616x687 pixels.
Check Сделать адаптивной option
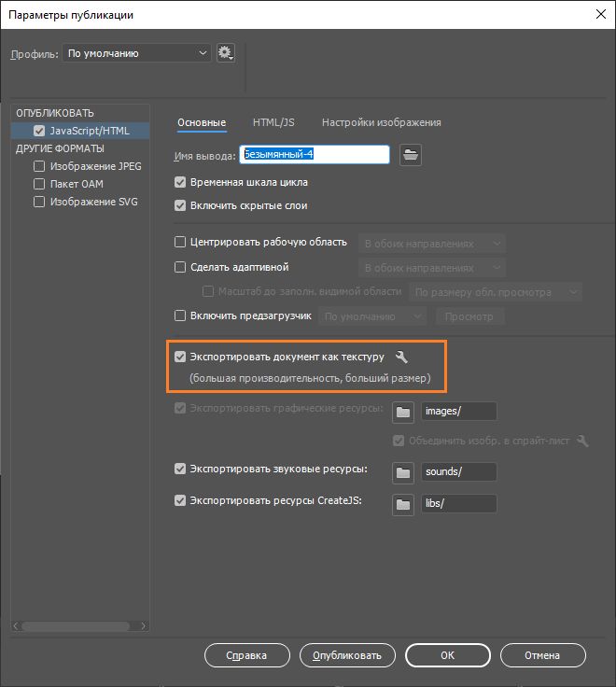click(x=180, y=267)
